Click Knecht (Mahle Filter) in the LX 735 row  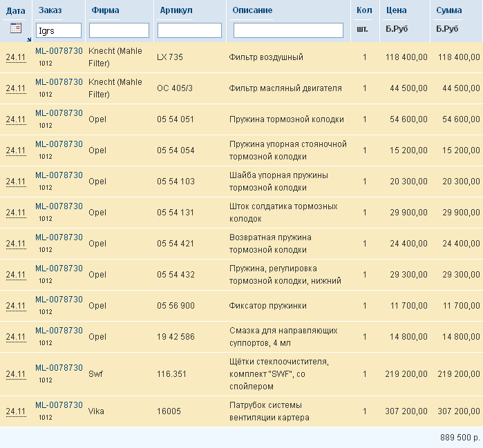pos(115,57)
